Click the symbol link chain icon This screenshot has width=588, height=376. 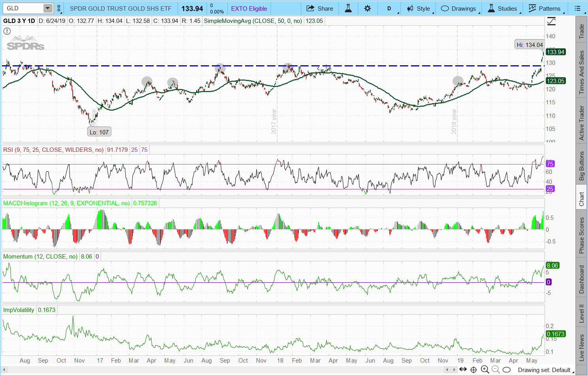[x=59, y=8]
